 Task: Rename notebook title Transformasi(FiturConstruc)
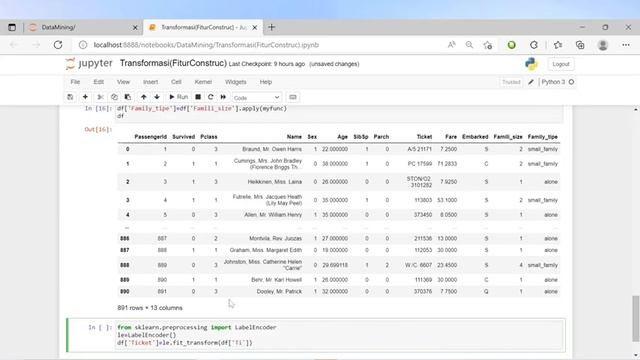[173, 63]
